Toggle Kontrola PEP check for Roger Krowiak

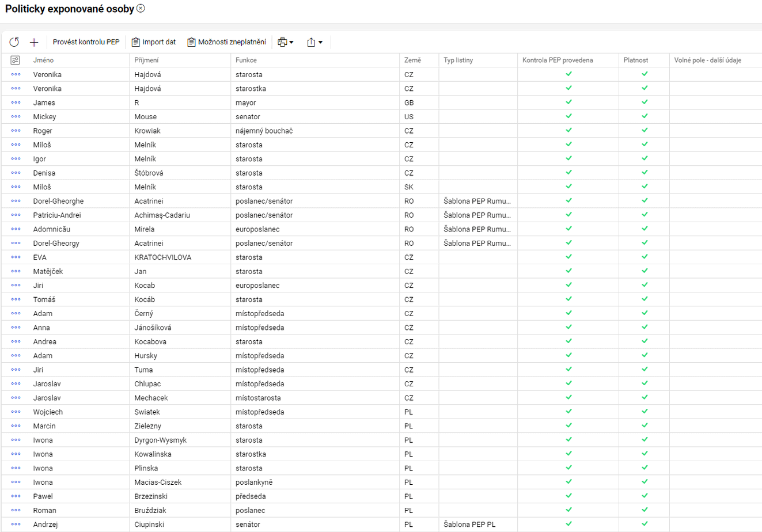tap(568, 130)
